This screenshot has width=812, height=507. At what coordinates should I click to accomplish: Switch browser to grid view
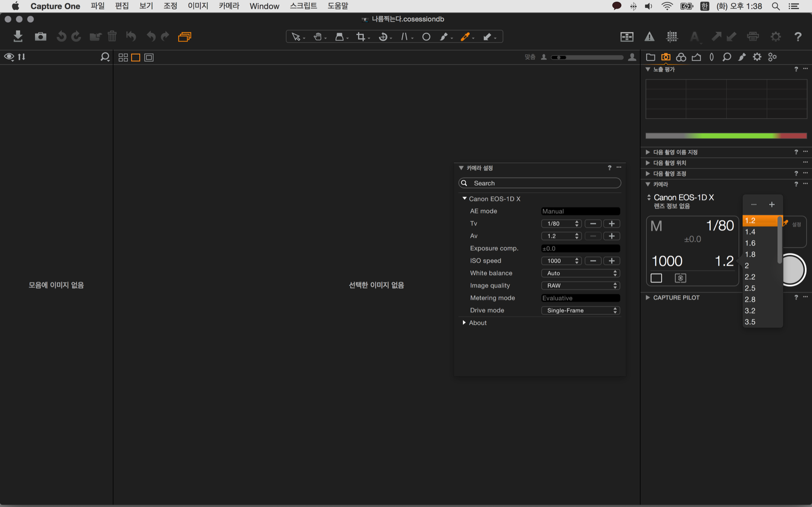click(x=123, y=57)
